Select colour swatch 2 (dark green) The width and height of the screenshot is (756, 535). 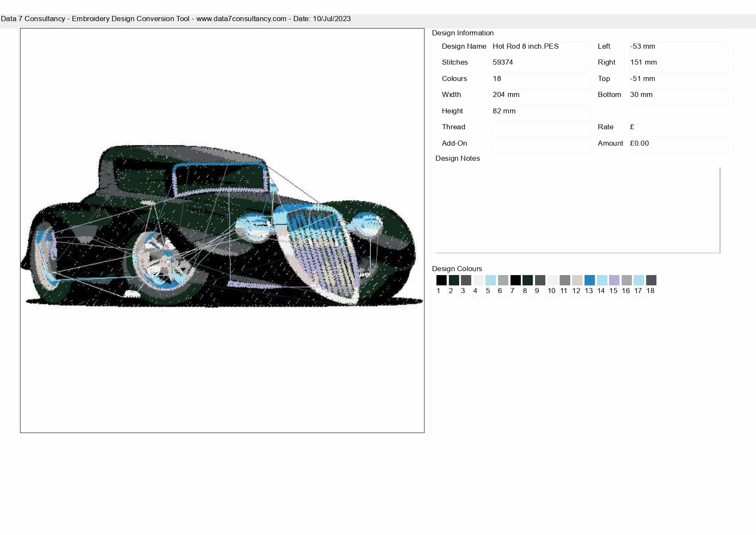click(454, 280)
